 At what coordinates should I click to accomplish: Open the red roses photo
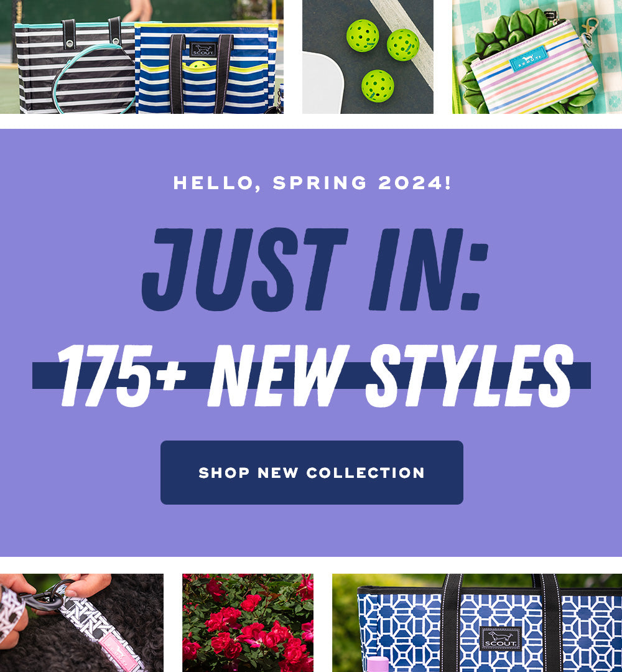[x=248, y=623]
